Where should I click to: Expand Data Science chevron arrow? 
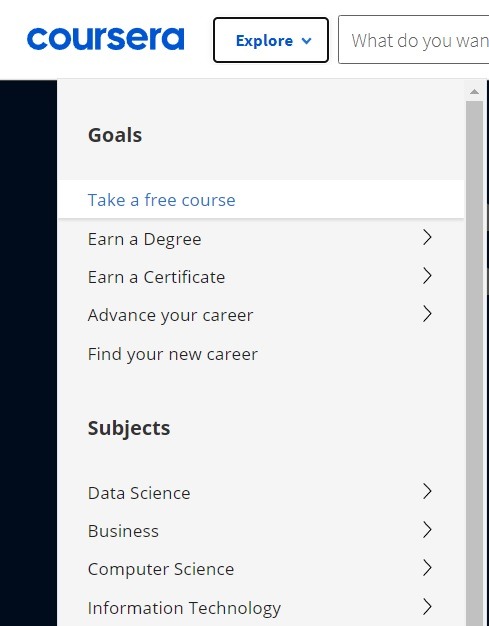click(x=427, y=491)
